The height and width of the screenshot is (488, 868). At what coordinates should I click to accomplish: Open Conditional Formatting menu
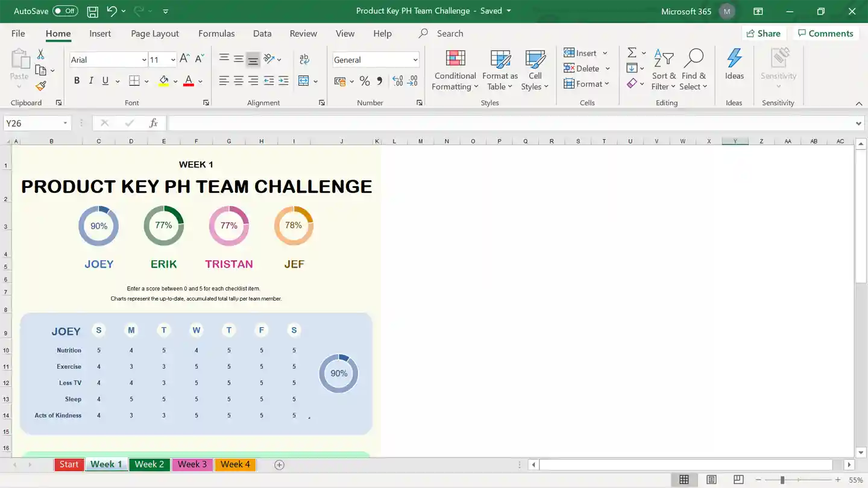(455, 70)
